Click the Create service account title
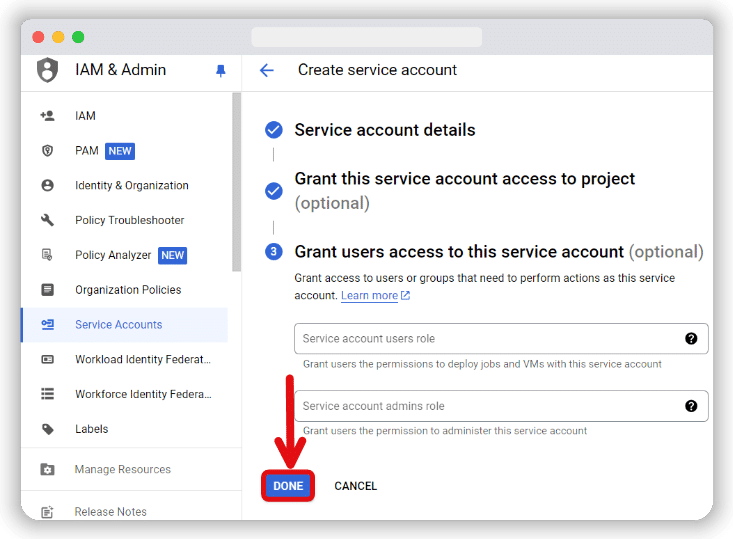 click(377, 70)
